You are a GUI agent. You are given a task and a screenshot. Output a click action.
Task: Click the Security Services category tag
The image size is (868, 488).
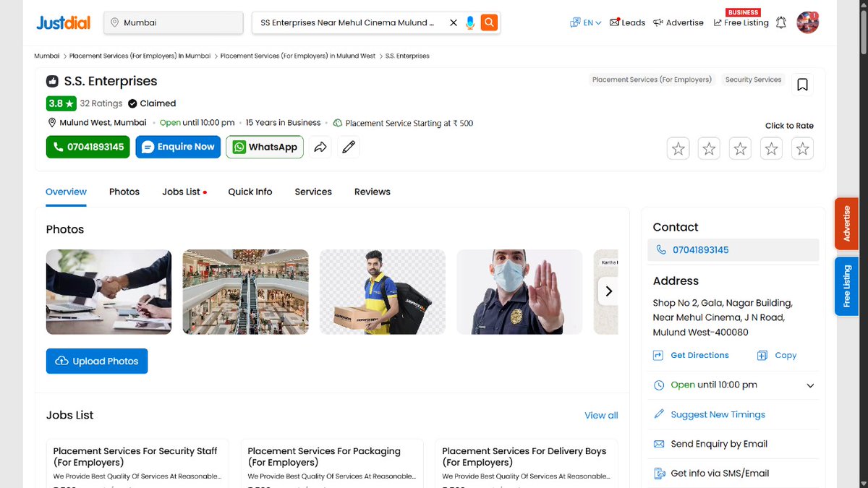coord(753,80)
